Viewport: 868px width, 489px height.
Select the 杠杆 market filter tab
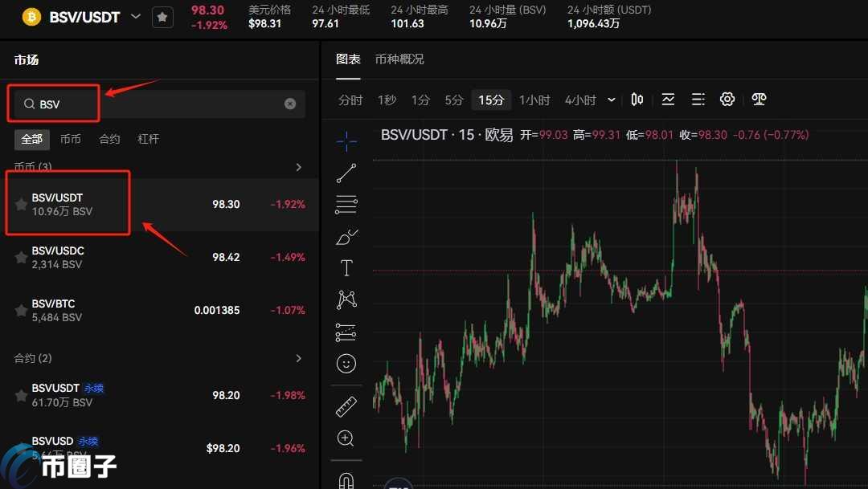click(x=148, y=139)
